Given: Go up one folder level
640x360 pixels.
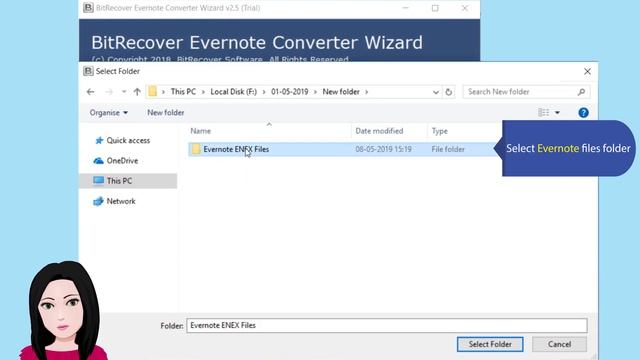Looking at the screenshot, I should click(137, 92).
